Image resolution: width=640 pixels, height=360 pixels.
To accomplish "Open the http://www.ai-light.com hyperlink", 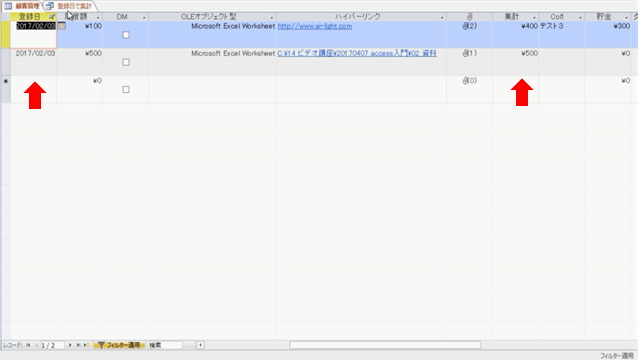I will [315, 26].
